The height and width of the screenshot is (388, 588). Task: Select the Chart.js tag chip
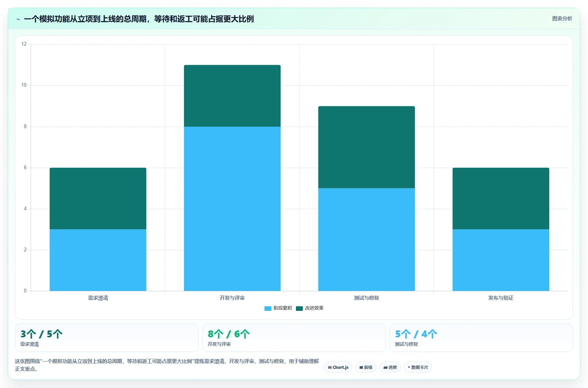(x=338, y=367)
